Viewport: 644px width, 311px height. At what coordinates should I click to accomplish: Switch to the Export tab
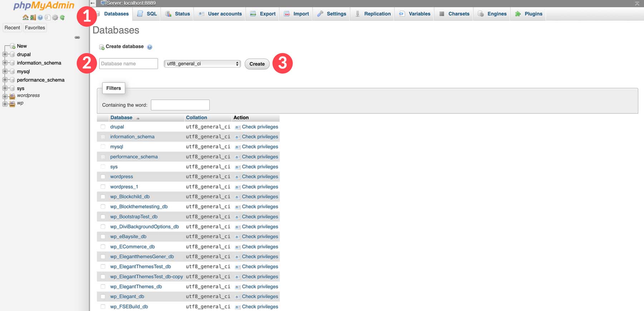(x=263, y=14)
